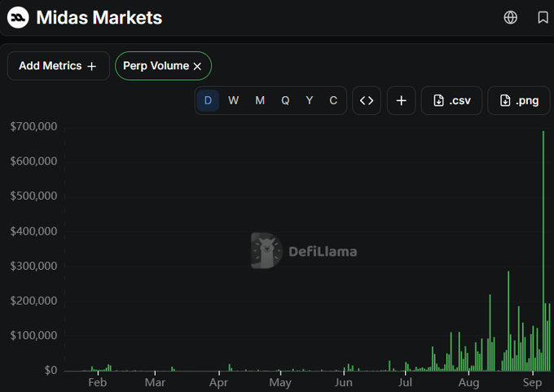Select the Perp Volume chip

click(163, 66)
